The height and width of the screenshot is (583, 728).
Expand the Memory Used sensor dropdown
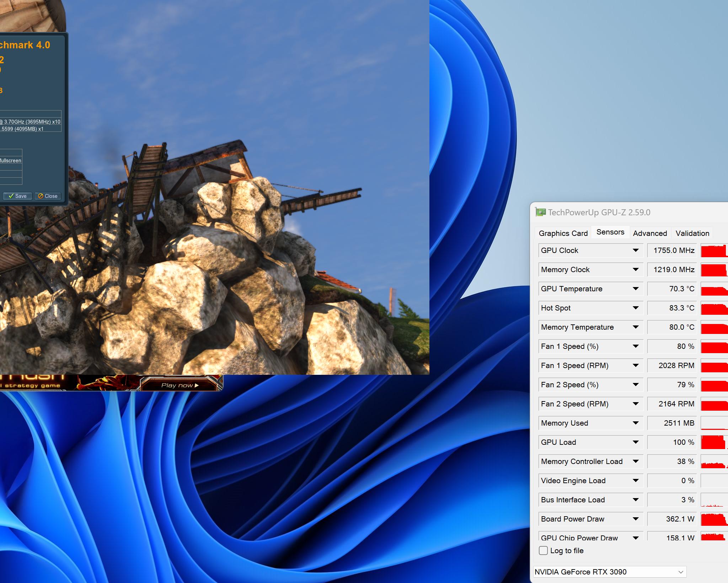pyautogui.click(x=636, y=423)
